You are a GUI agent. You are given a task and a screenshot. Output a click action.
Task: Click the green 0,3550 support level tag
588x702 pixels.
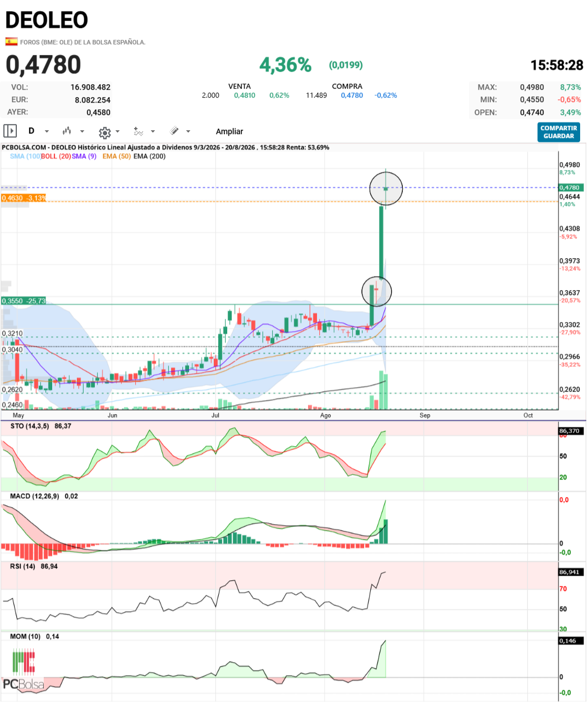[24, 301]
